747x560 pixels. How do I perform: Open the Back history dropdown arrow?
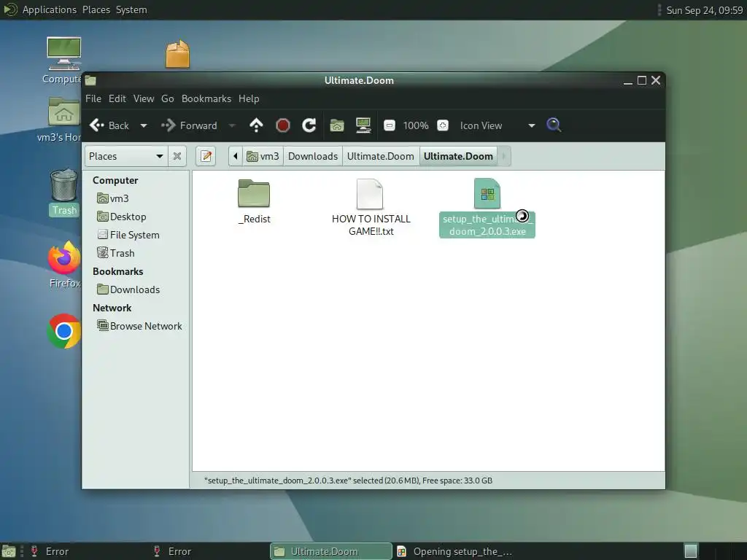(144, 125)
